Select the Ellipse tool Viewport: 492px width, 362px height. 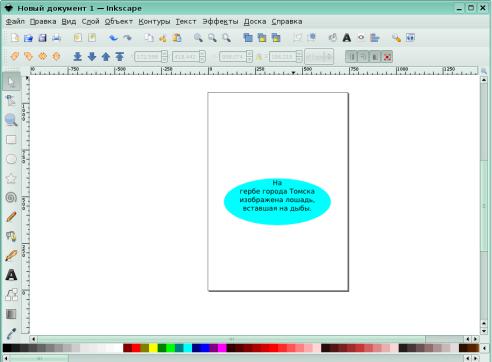(11, 159)
